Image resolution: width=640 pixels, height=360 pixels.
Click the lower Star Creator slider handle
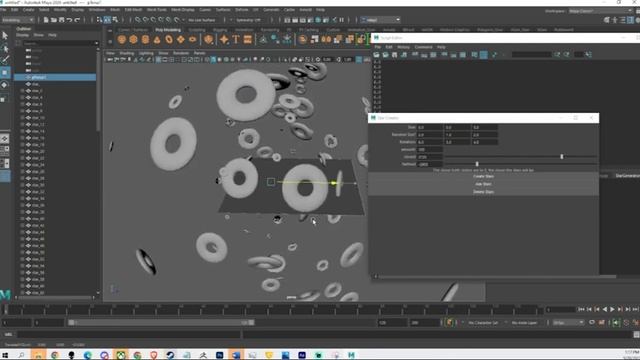tap(477, 164)
